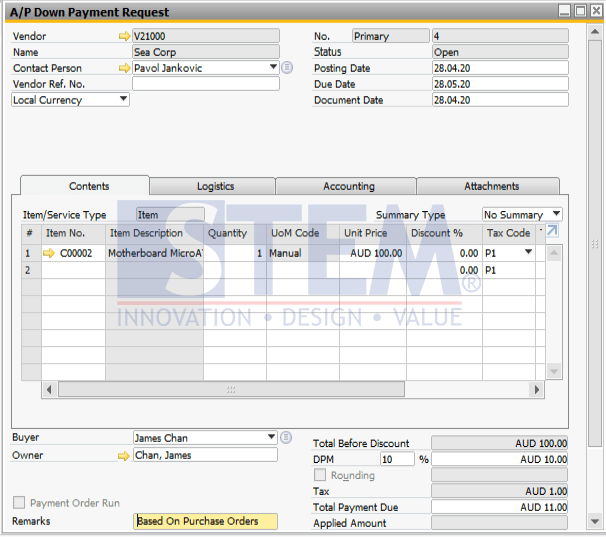
Task: Switch to the Attachments tab
Action: 489,186
